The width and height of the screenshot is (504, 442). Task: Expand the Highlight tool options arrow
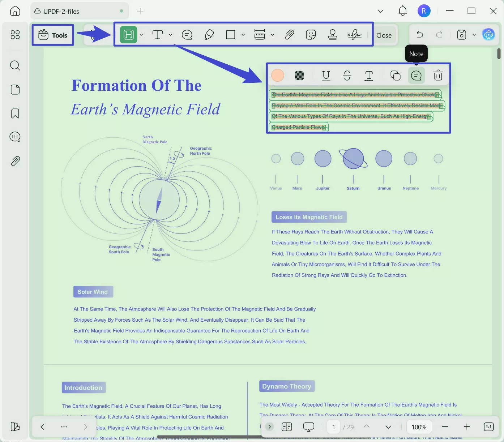pyautogui.click(x=141, y=35)
